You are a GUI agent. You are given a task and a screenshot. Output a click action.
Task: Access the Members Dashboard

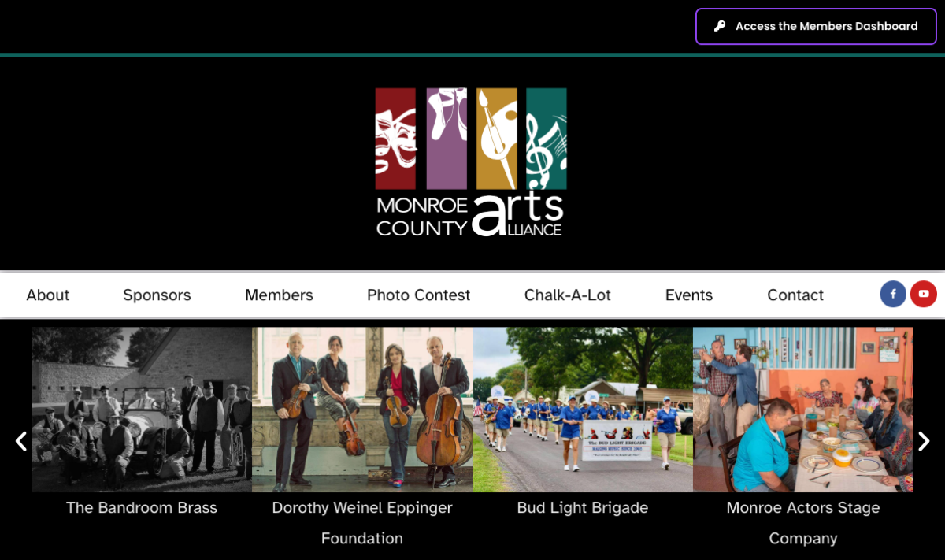coord(816,26)
